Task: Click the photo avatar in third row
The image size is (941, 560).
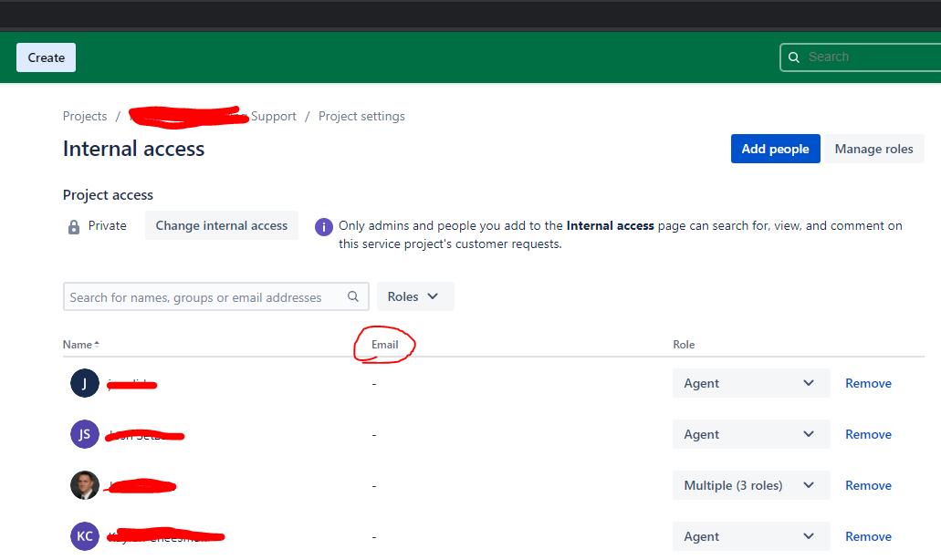Action: click(x=85, y=485)
